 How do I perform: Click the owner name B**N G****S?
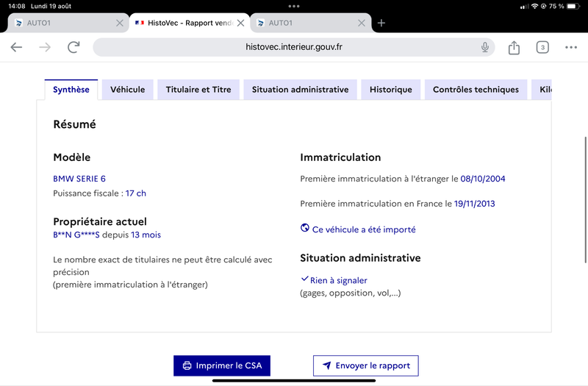point(76,235)
